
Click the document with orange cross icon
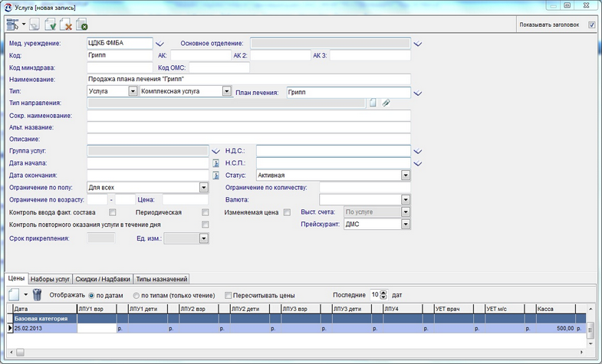point(67,25)
